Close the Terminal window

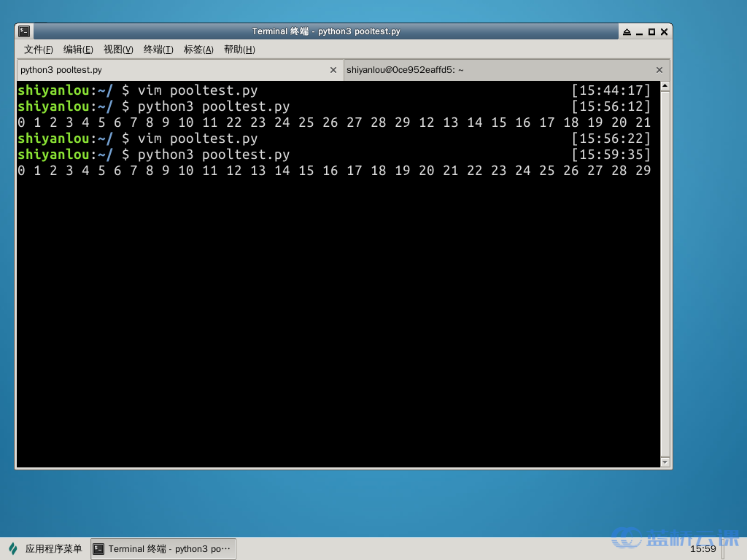coord(664,32)
